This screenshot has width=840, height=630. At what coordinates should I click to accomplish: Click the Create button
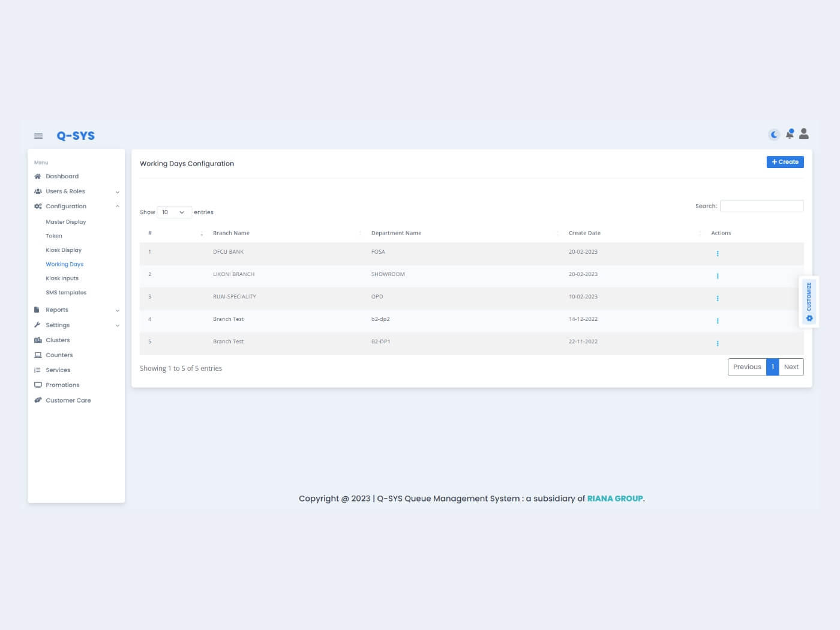pos(785,162)
